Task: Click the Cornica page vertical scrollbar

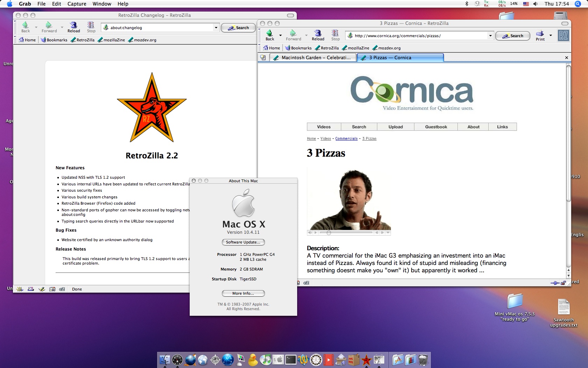Action: (568, 133)
